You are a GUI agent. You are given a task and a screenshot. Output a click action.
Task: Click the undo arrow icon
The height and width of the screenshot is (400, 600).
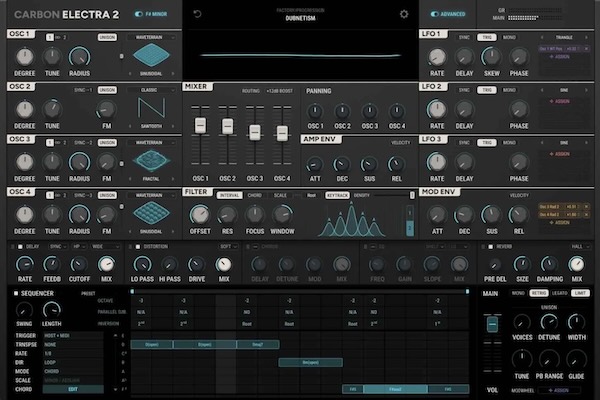point(197,14)
